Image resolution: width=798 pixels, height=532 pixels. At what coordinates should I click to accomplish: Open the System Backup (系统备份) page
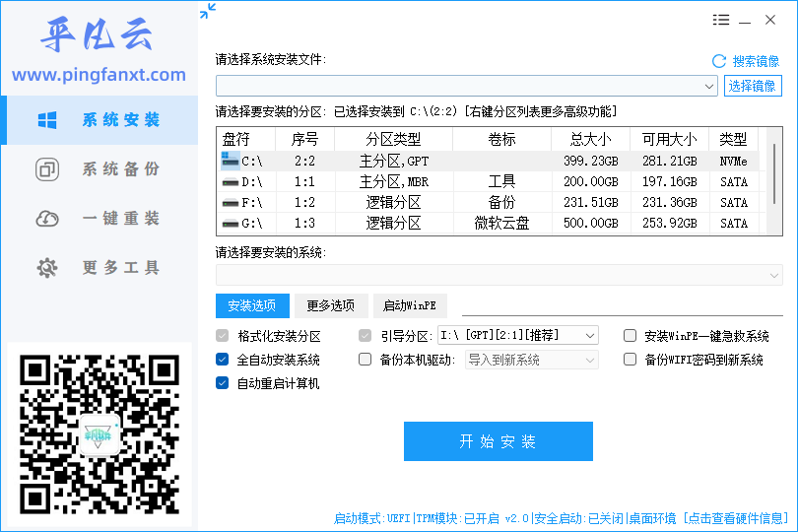click(100, 169)
